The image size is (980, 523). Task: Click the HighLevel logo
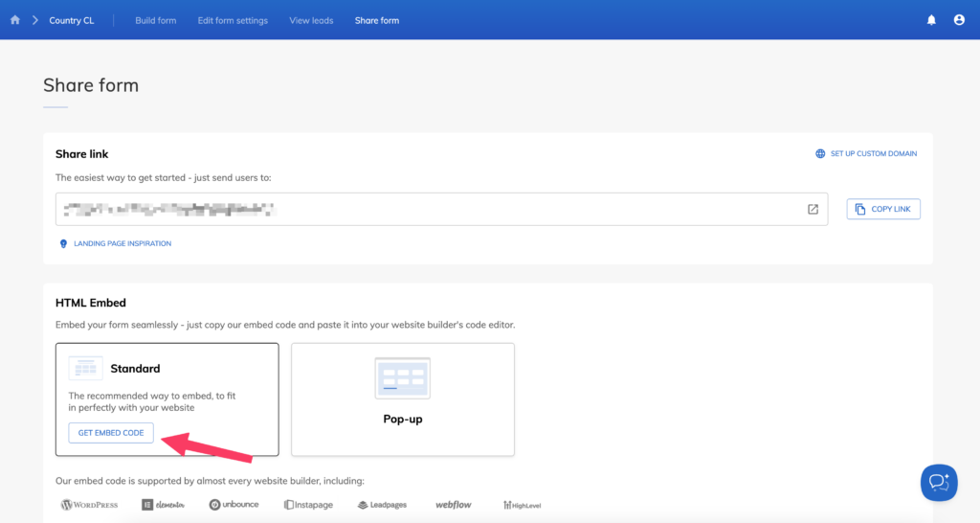tap(522, 505)
